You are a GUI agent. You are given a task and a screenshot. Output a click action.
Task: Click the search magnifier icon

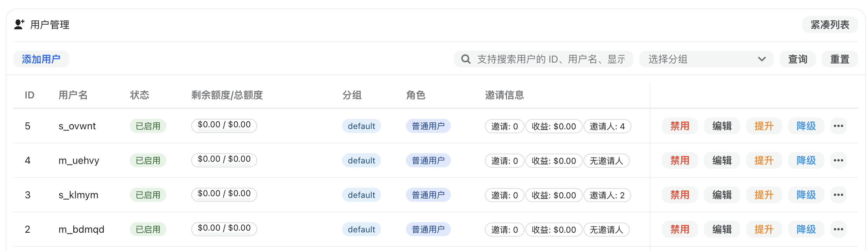466,59
